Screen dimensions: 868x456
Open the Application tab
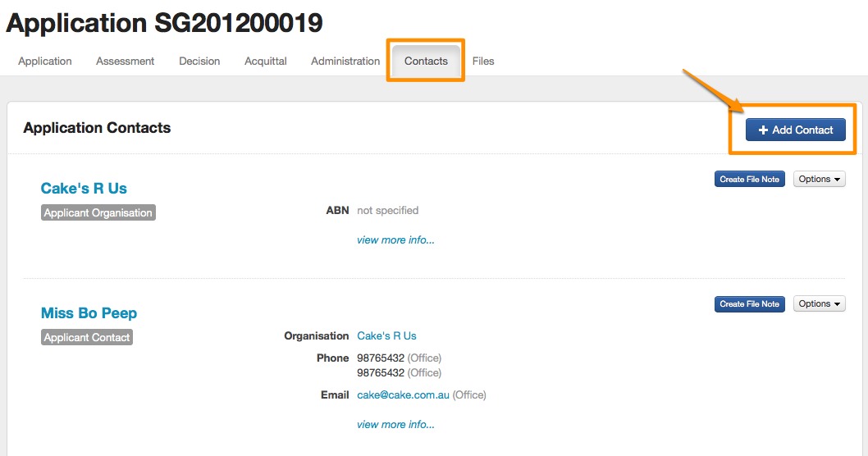[45, 61]
